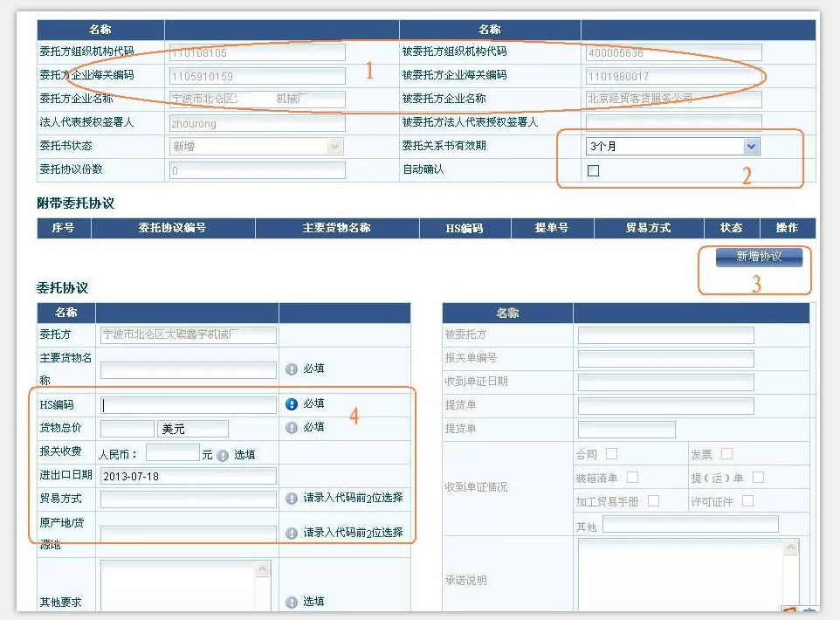The width and height of the screenshot is (840, 620).
Task: Click the 贸易方式 table column header
Action: coord(648,228)
